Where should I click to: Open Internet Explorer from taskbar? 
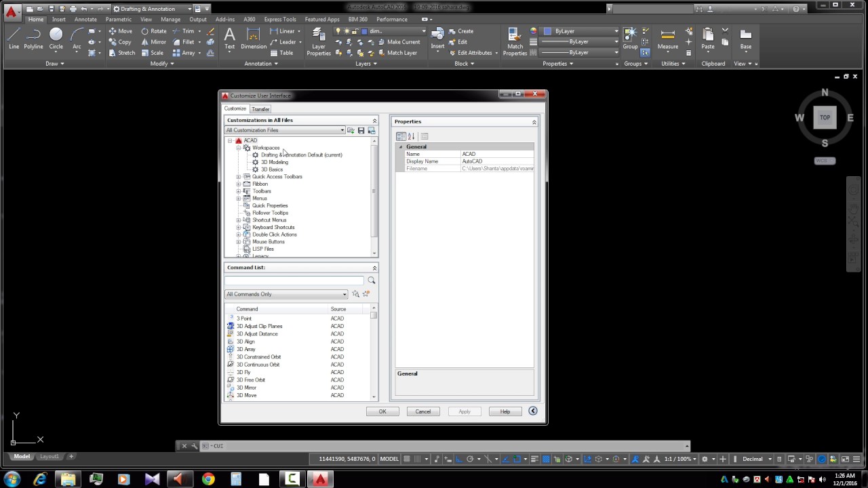click(x=40, y=479)
